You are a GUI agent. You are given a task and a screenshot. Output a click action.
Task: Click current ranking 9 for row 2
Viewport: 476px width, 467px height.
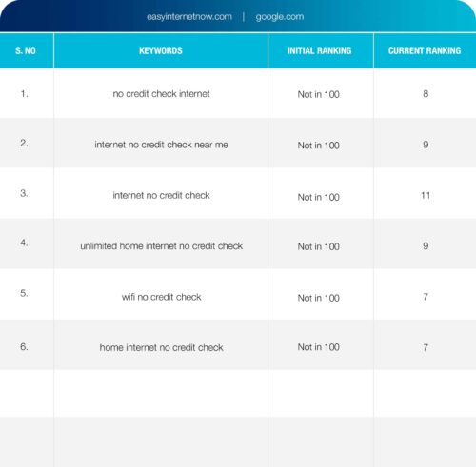pos(426,145)
